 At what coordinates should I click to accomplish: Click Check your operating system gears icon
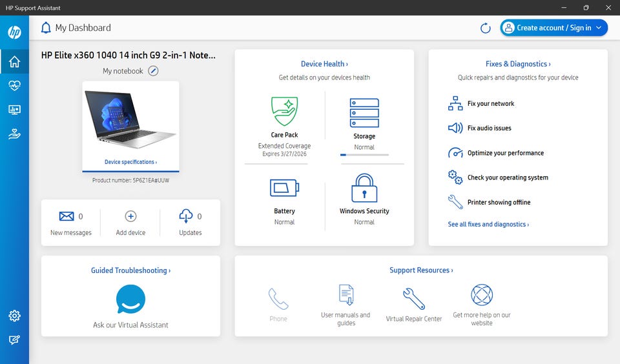455,177
